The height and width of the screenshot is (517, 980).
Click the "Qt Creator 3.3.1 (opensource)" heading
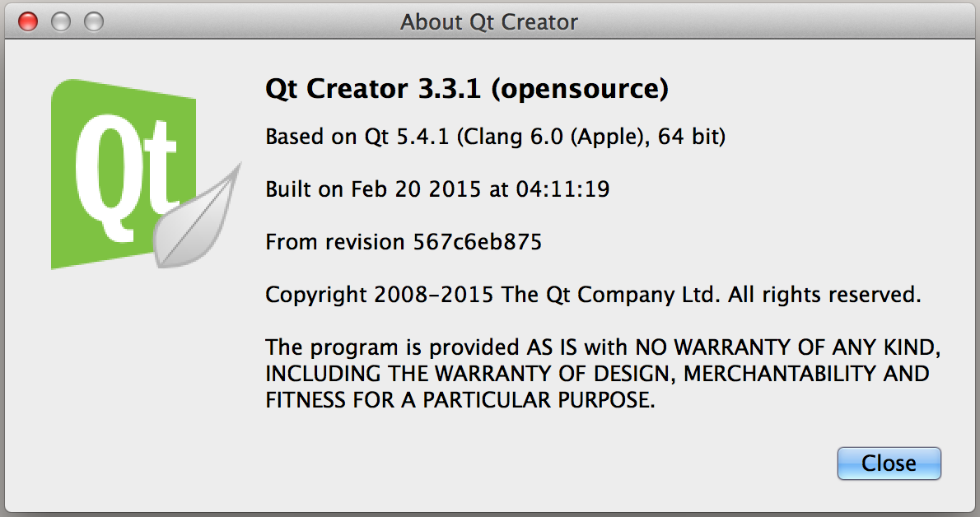[x=466, y=89]
